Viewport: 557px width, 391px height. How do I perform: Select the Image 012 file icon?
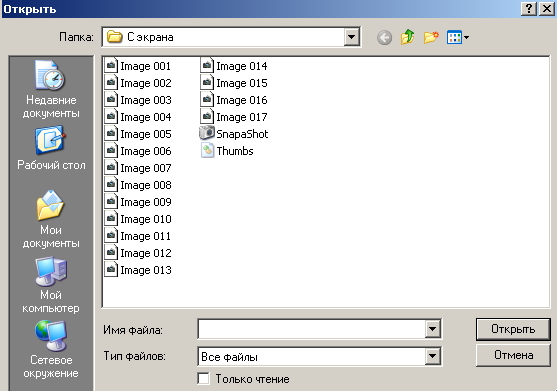pos(111,253)
